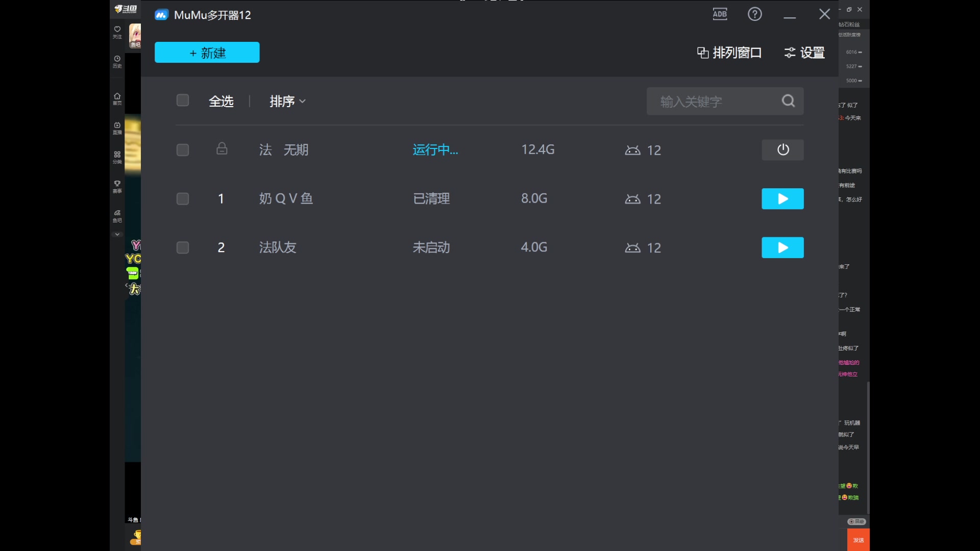Image resolution: width=980 pixels, height=551 pixels.
Task: Click the Android icon on 法 无期 row
Action: [x=632, y=150]
